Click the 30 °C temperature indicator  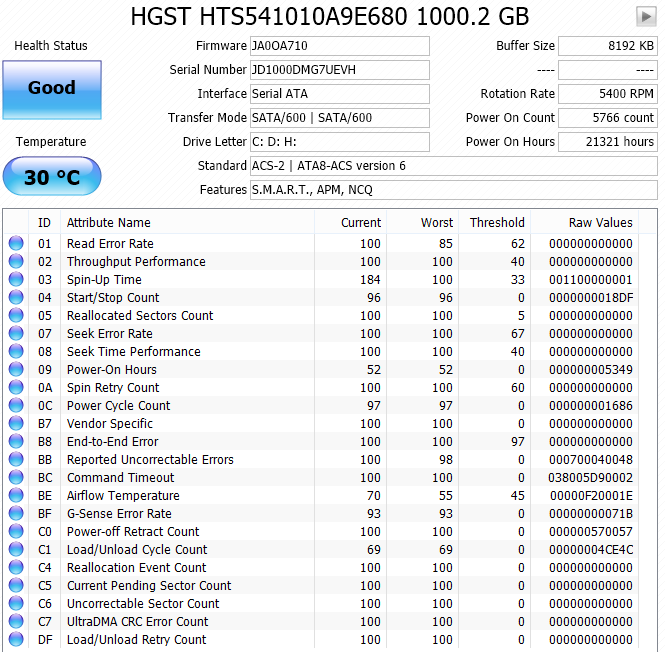coord(51,177)
